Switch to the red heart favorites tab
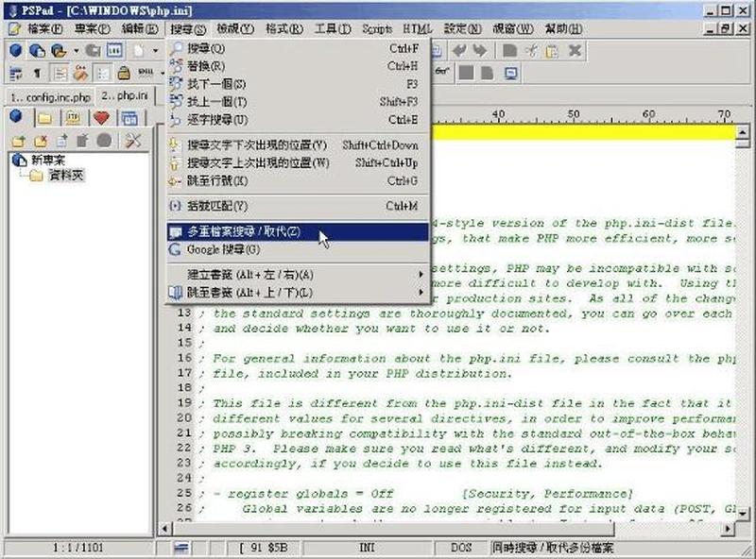Screen dimensions: 756x559 pyautogui.click(x=101, y=117)
